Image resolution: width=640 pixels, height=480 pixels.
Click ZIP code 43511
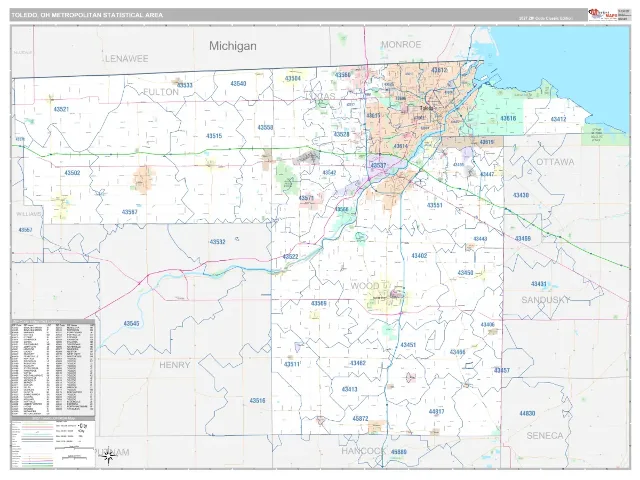(292, 364)
